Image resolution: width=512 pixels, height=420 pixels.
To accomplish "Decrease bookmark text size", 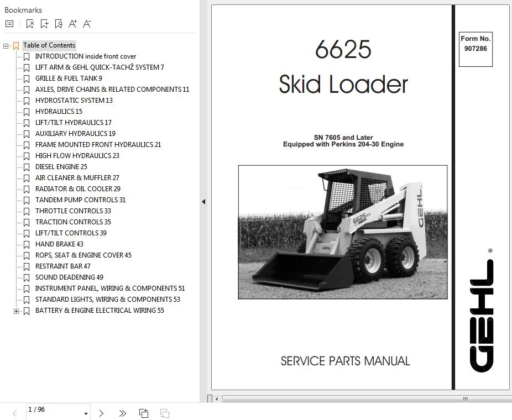I will tap(87, 24).
